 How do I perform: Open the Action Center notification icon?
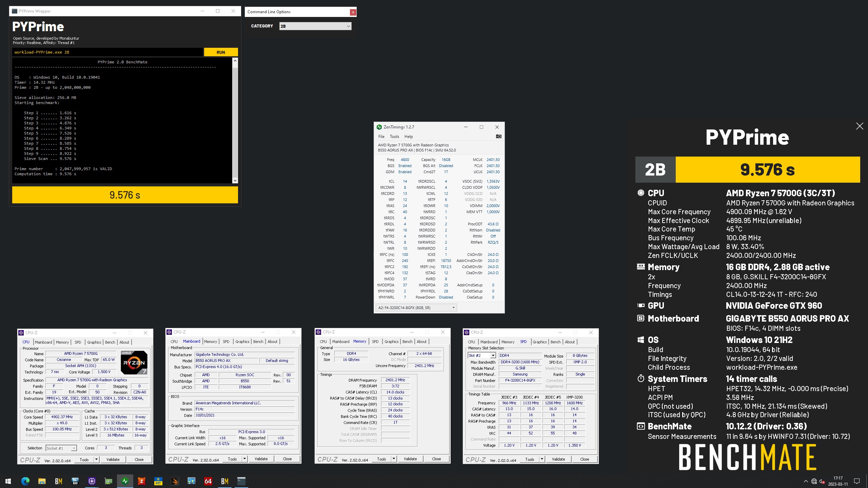857,481
